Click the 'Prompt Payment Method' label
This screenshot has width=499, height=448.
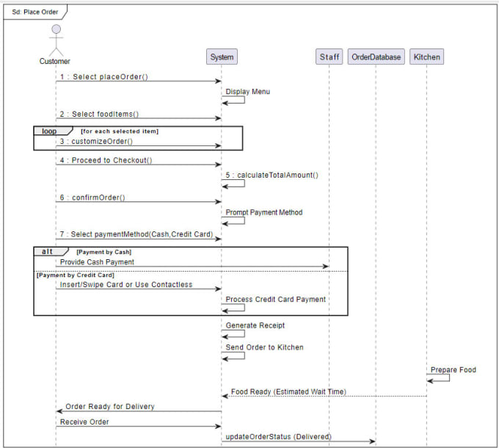point(264,212)
